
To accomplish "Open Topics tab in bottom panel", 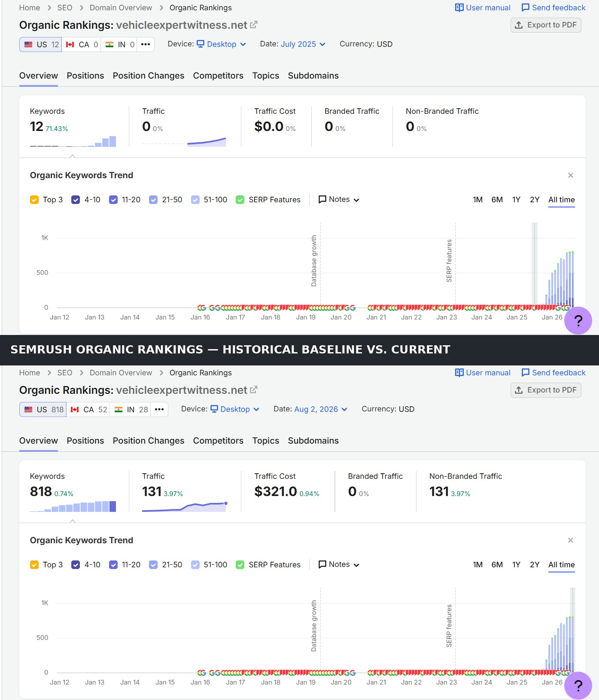I will tap(266, 441).
